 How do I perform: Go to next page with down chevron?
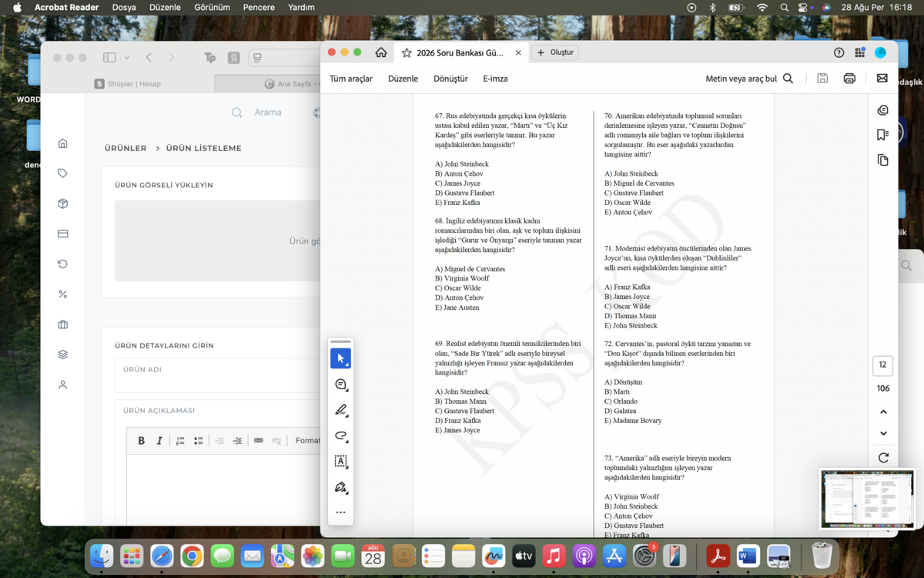(883, 433)
